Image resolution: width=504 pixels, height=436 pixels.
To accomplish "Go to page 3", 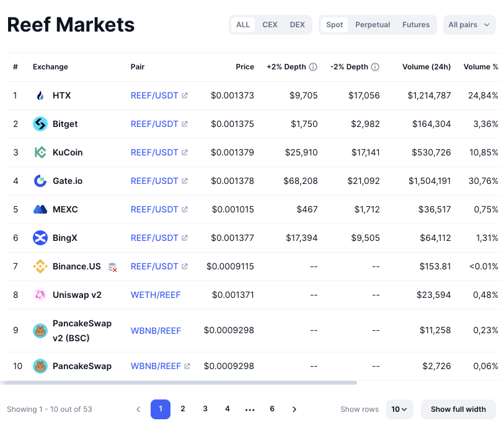I will pyautogui.click(x=205, y=409).
